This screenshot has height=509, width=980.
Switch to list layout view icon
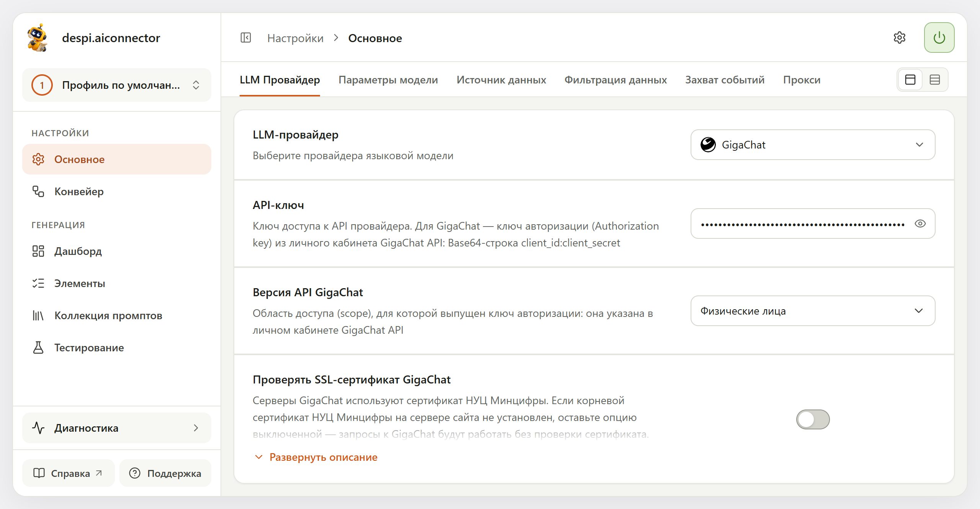(934, 80)
